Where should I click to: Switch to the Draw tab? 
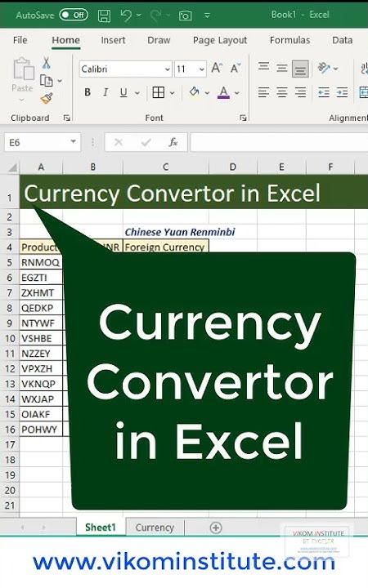click(159, 40)
